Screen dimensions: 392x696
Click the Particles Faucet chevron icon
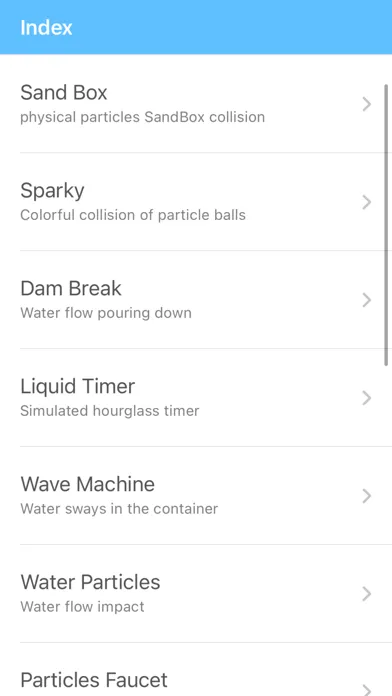[x=366, y=690]
